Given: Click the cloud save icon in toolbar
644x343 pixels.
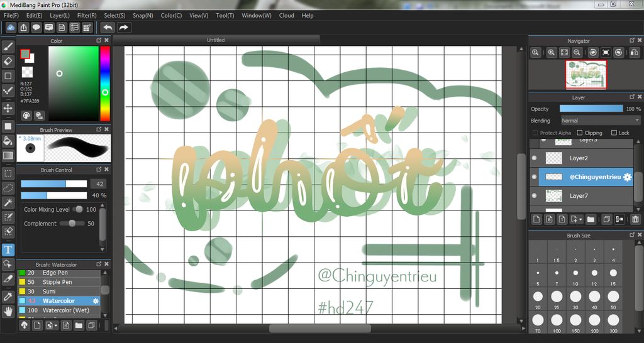Looking at the screenshot, I should 11,28.
